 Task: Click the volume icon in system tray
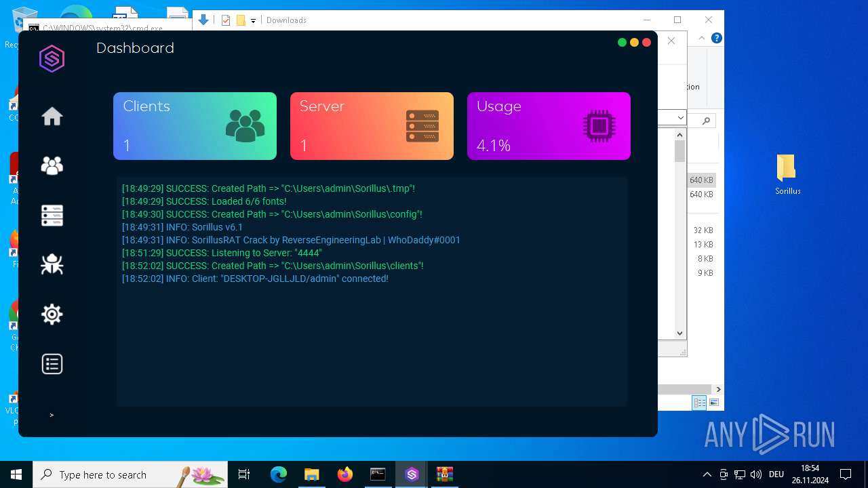756,474
